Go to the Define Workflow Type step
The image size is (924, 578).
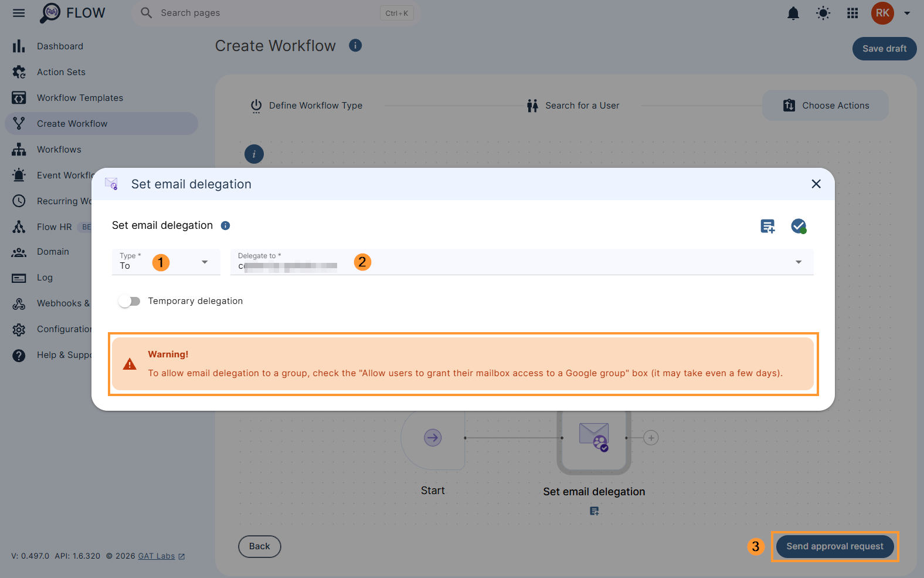coord(307,106)
